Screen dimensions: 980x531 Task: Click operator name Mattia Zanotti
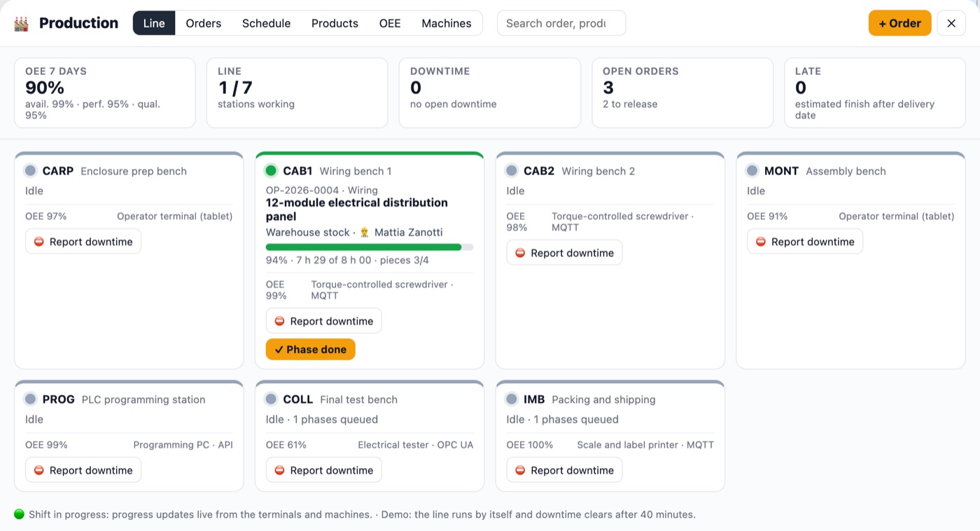point(408,233)
